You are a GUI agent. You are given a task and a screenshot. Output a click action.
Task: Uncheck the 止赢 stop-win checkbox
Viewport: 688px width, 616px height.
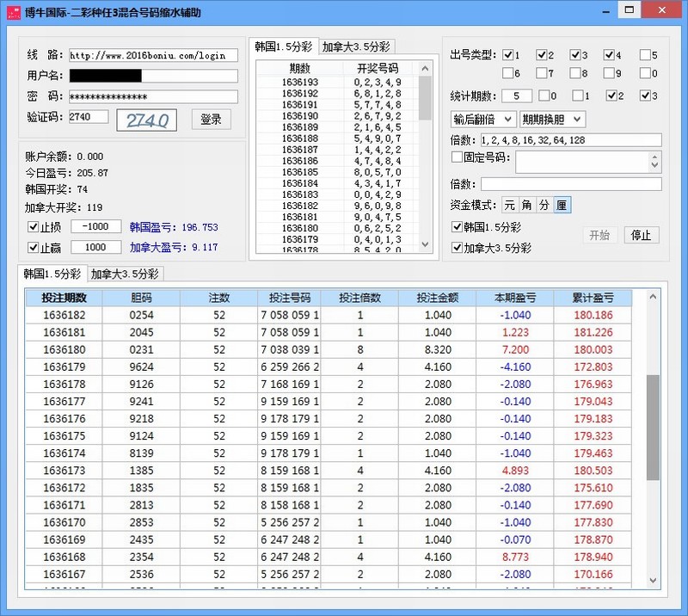click(30, 248)
